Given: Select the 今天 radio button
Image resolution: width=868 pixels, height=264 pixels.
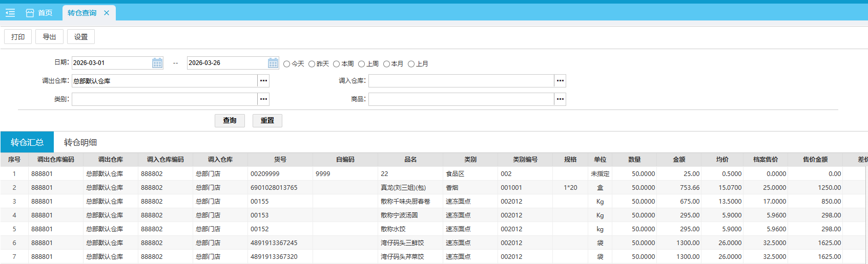Looking at the screenshot, I should coord(287,64).
